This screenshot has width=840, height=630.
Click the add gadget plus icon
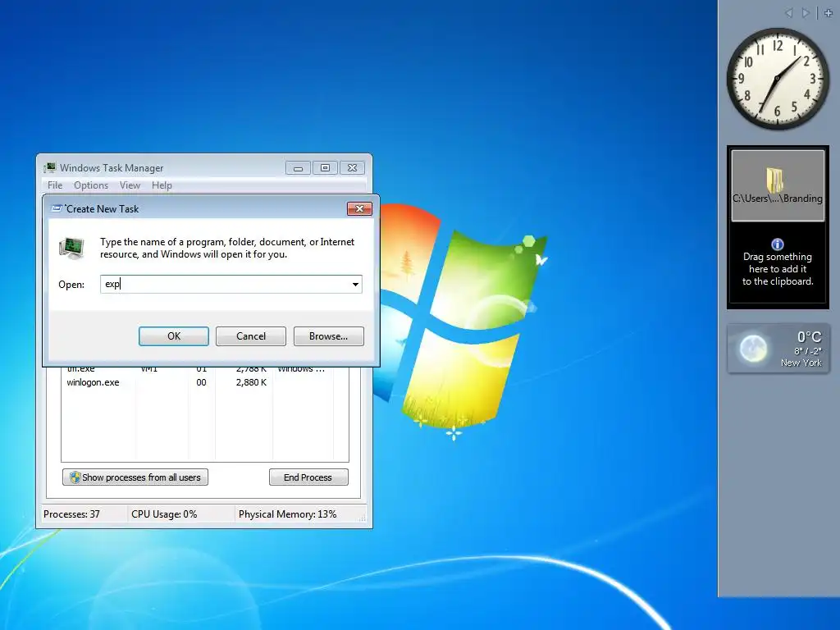coord(829,13)
